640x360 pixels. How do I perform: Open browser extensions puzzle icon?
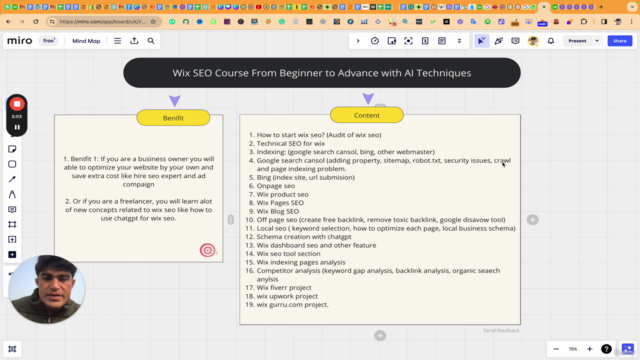click(584, 22)
